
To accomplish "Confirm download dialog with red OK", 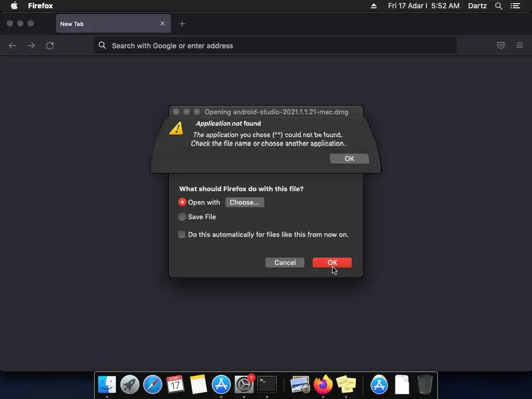I will click(332, 262).
